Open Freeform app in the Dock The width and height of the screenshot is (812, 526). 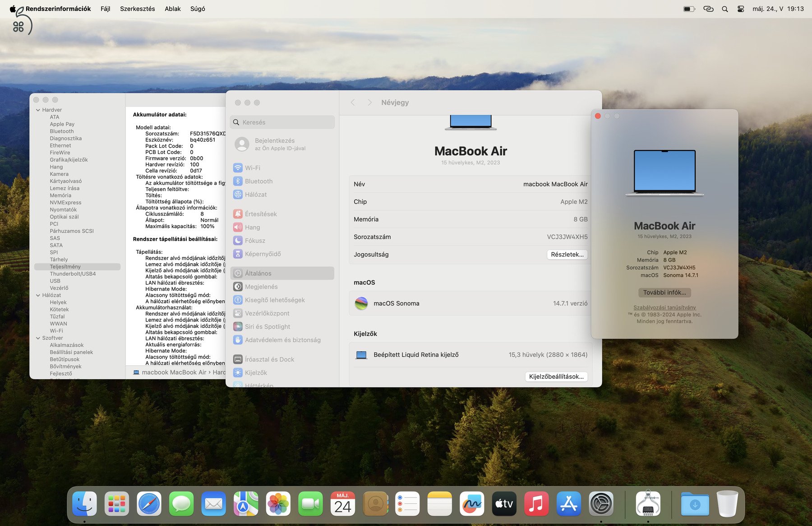(x=472, y=504)
